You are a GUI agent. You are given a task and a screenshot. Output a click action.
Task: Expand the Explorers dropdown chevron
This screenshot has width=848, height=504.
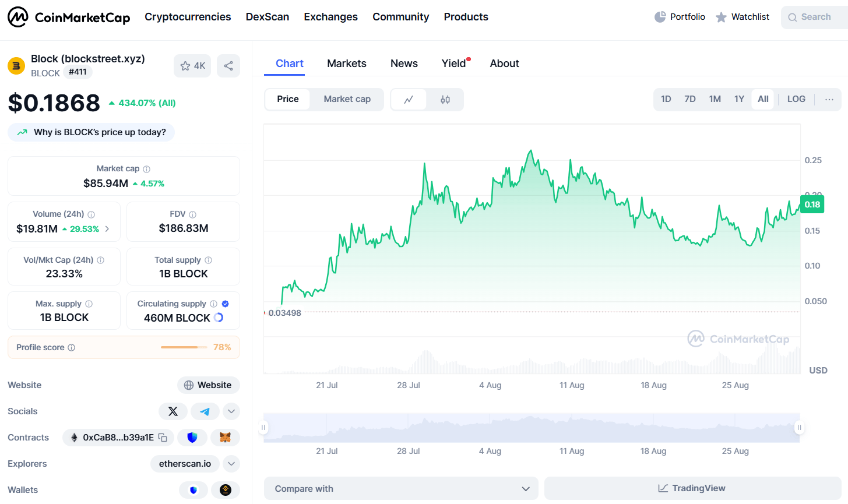pyautogui.click(x=231, y=464)
